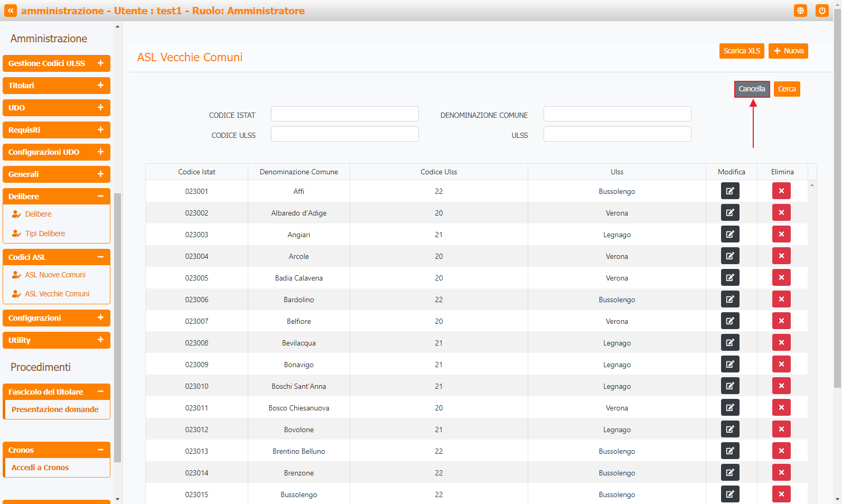Open Tipi Delibere menu item
The height and width of the screenshot is (504, 842).
(45, 234)
